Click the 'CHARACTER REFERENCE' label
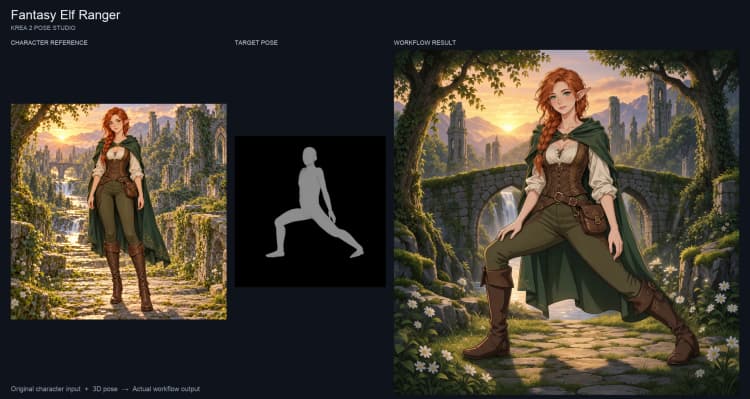The width and height of the screenshot is (750, 399). (x=49, y=43)
